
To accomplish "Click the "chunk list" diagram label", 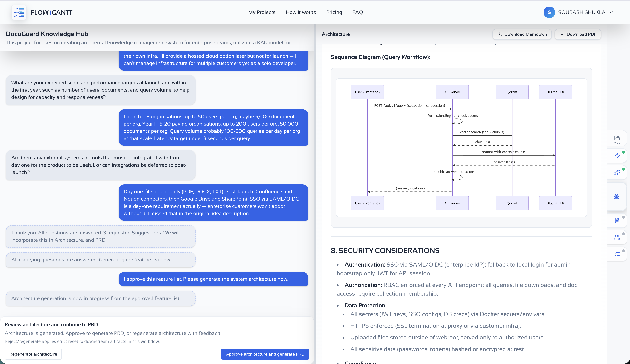I will click(482, 142).
